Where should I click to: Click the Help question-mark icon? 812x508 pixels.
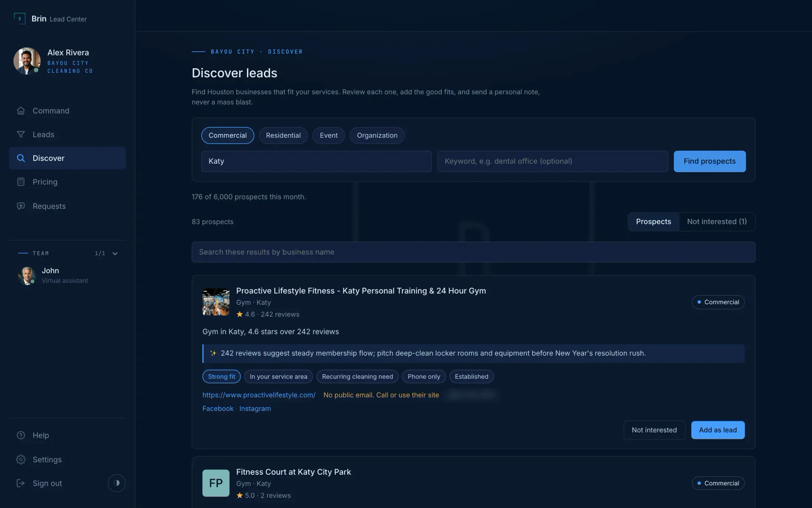(x=21, y=435)
